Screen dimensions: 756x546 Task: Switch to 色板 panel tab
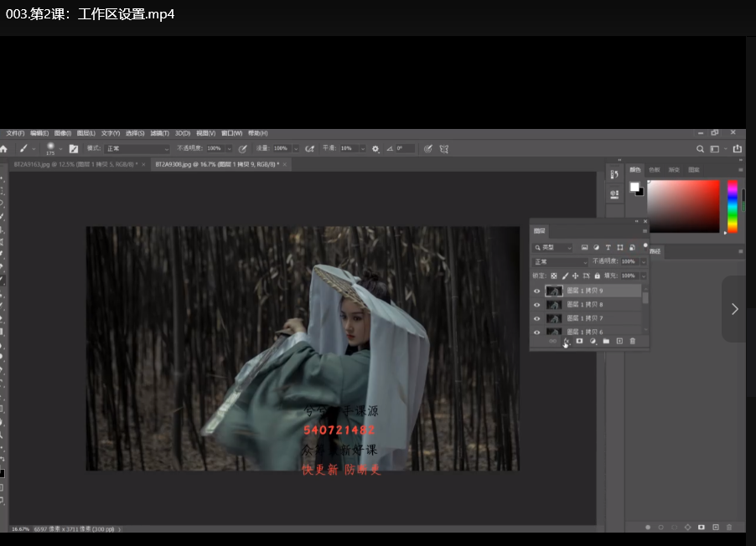[655, 170]
